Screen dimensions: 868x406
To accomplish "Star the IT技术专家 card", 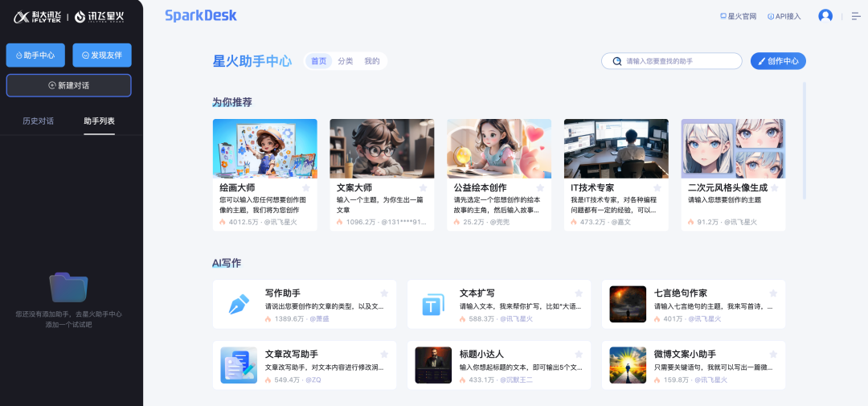I will 657,188.
